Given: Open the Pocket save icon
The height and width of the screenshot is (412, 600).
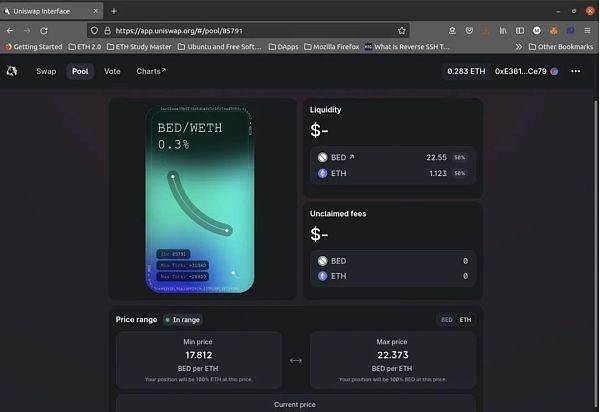Looking at the screenshot, I should click(x=469, y=31).
